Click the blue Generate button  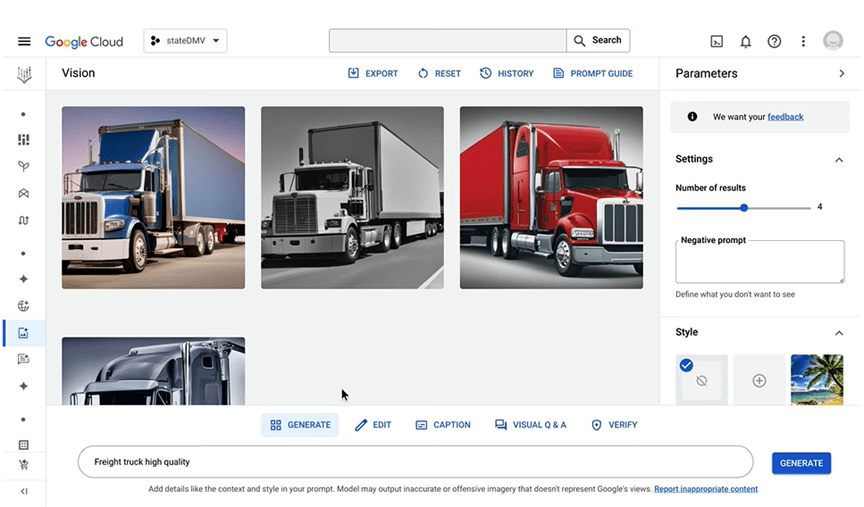801,463
